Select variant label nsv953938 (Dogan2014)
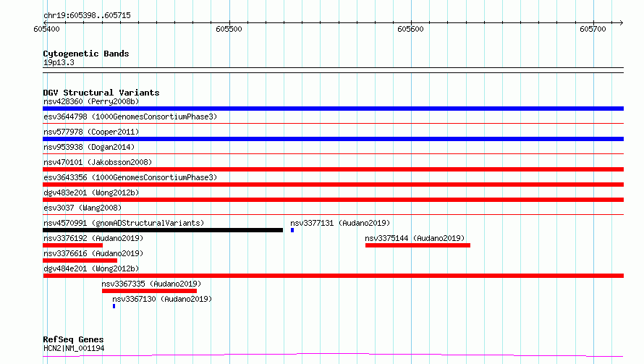Screen dimensions: 644x364 (89, 147)
